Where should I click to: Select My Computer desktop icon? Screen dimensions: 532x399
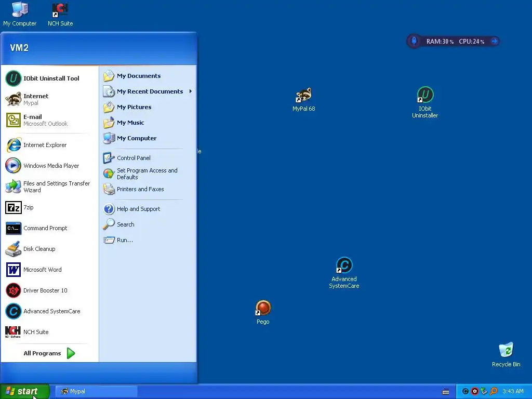pyautogui.click(x=20, y=14)
